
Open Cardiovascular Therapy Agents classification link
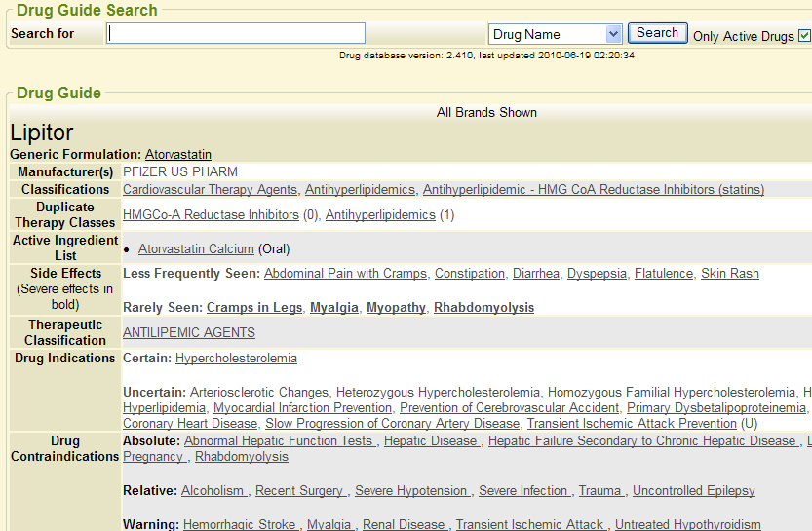coord(210,189)
